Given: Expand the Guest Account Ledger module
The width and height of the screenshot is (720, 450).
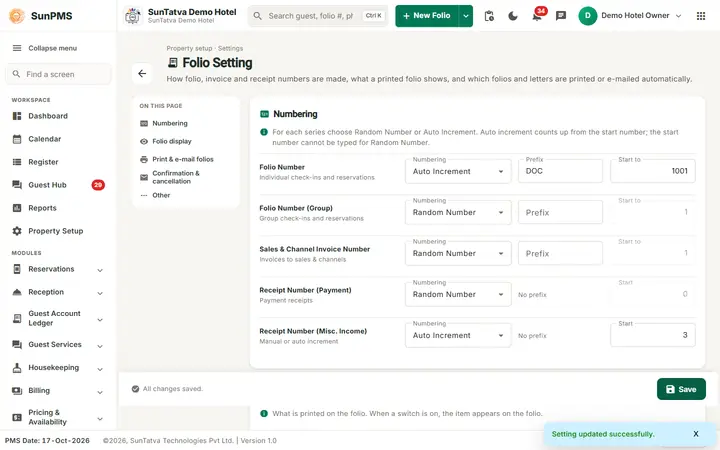Looking at the screenshot, I should [x=100, y=320].
